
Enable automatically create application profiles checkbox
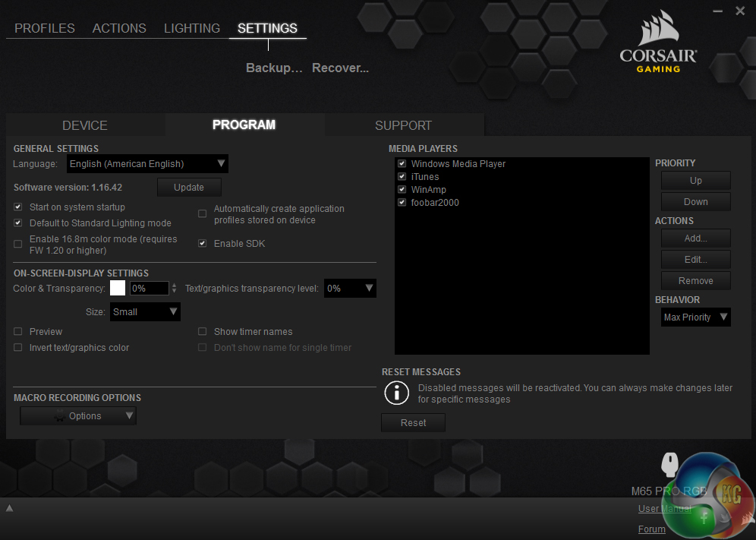pyautogui.click(x=203, y=213)
